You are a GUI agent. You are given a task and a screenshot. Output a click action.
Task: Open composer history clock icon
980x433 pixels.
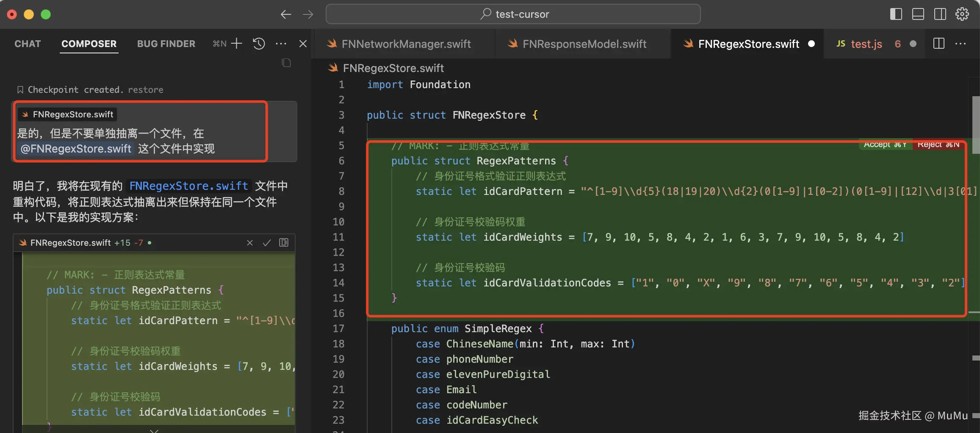coord(259,44)
